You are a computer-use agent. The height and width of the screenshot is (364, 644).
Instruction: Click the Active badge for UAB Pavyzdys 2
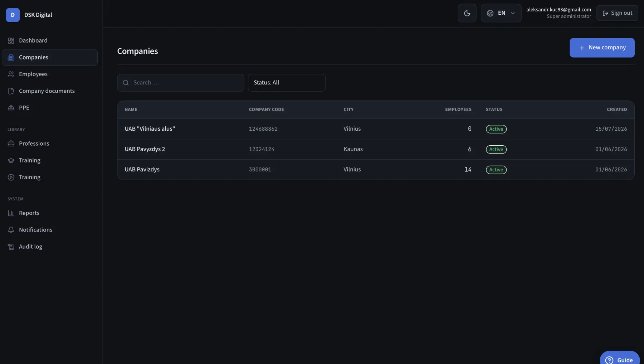tap(496, 150)
